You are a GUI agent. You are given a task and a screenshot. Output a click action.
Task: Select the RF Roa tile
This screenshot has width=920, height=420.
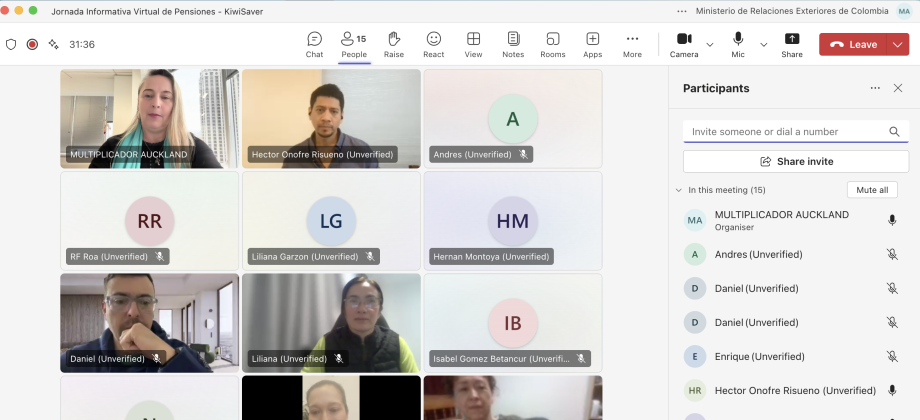(150, 221)
